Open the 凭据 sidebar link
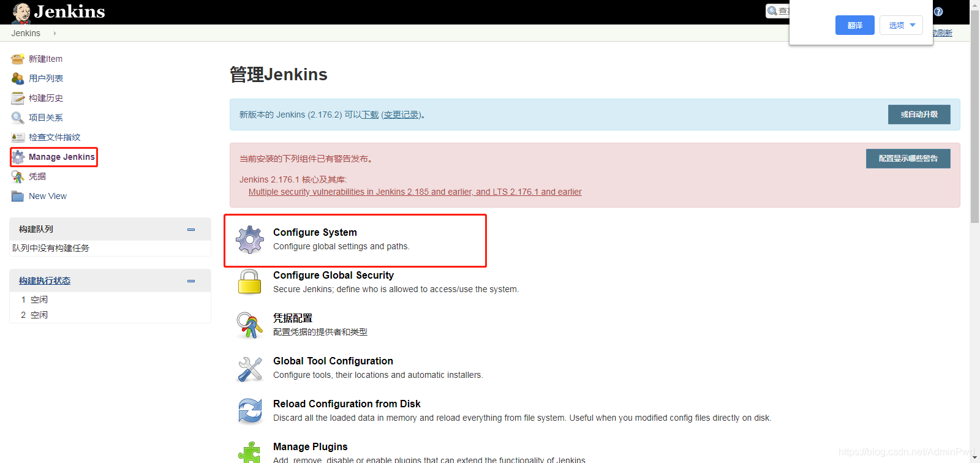 [x=37, y=176]
